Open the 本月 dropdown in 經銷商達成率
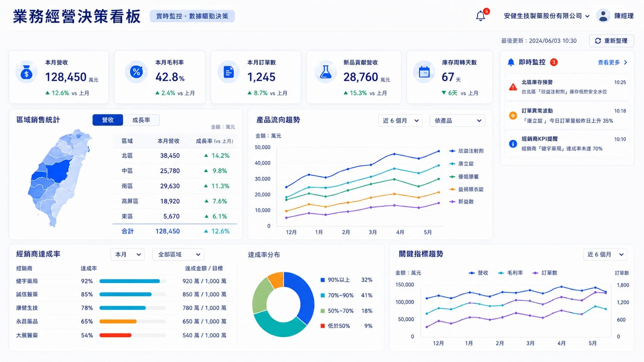 point(128,254)
